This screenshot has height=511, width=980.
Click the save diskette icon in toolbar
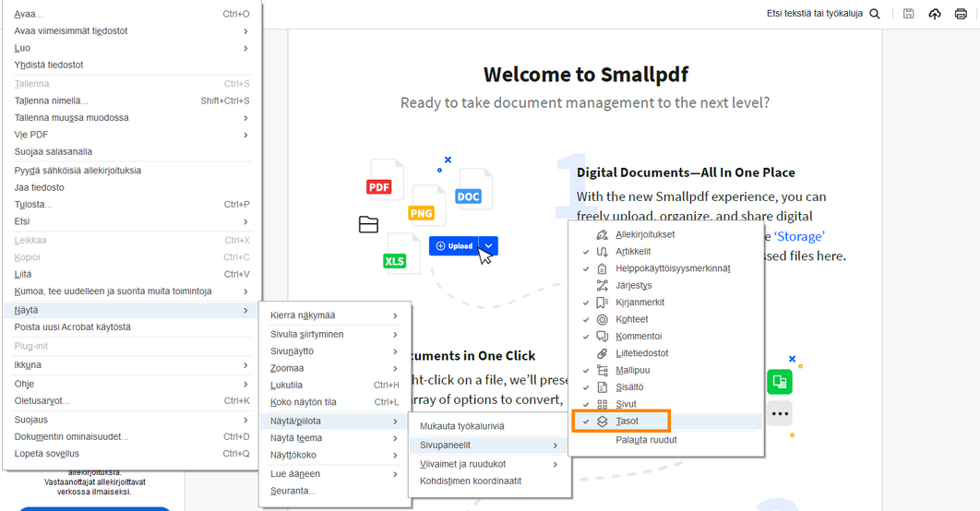click(x=909, y=14)
